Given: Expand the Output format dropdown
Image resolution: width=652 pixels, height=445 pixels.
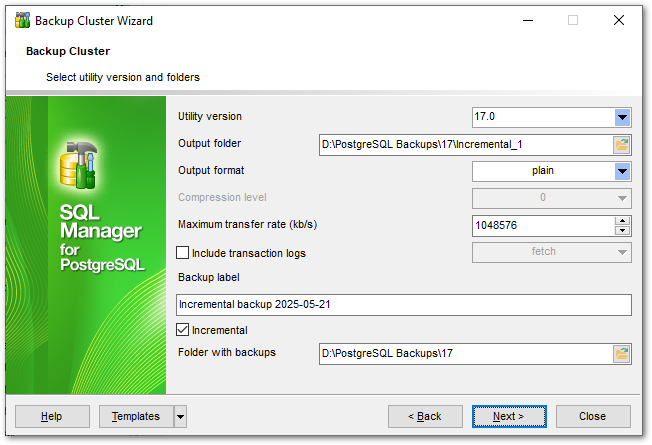Looking at the screenshot, I should click(x=622, y=171).
